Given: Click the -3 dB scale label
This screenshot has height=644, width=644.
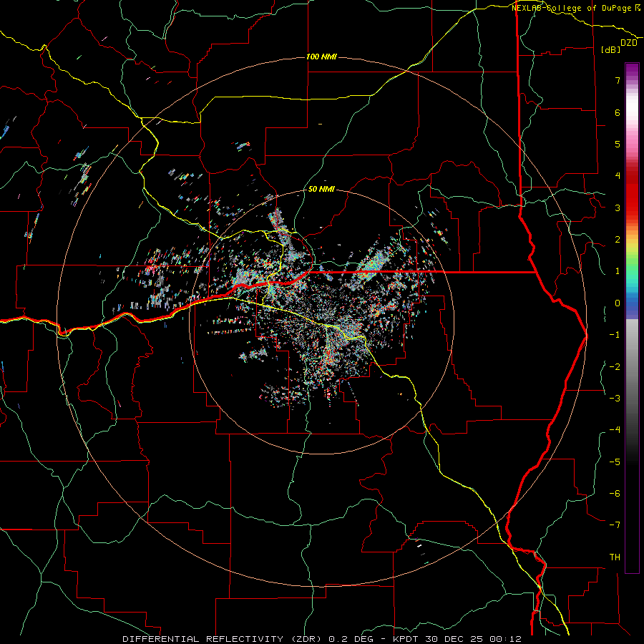Looking at the screenshot, I should pyautogui.click(x=615, y=399).
